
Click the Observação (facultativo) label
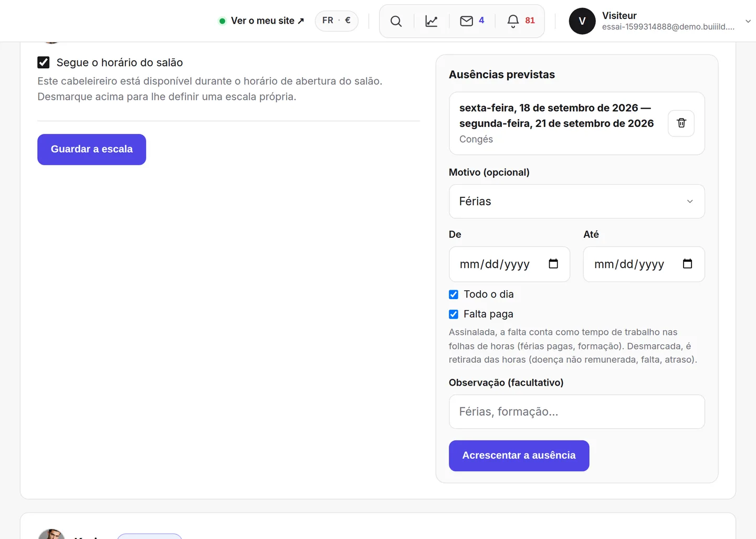506,383
